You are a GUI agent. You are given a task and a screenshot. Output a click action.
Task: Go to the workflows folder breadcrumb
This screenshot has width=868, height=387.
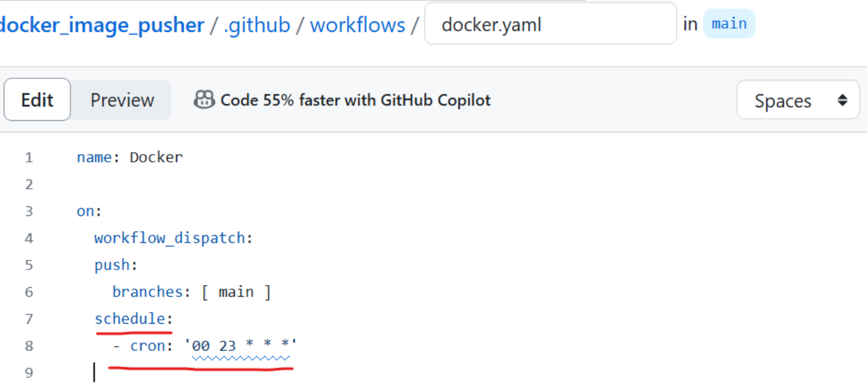coord(357,25)
